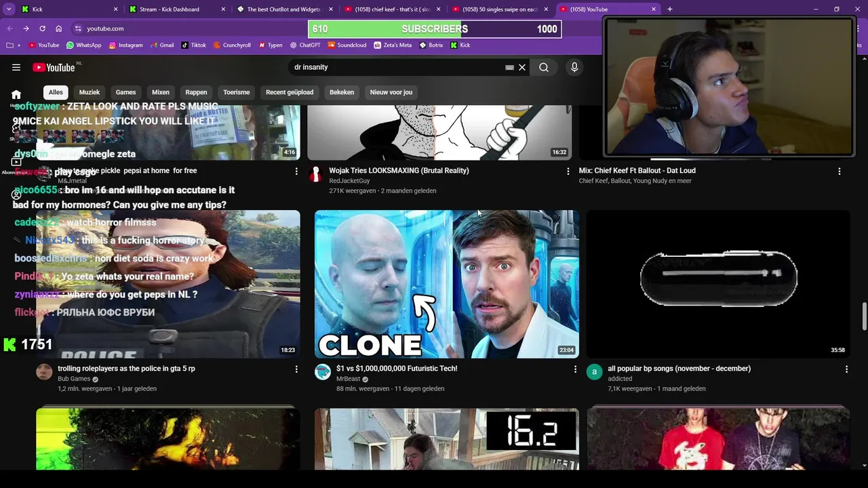The image size is (868, 488).
Task: Open the Botrix bookmark
Action: [431, 45]
